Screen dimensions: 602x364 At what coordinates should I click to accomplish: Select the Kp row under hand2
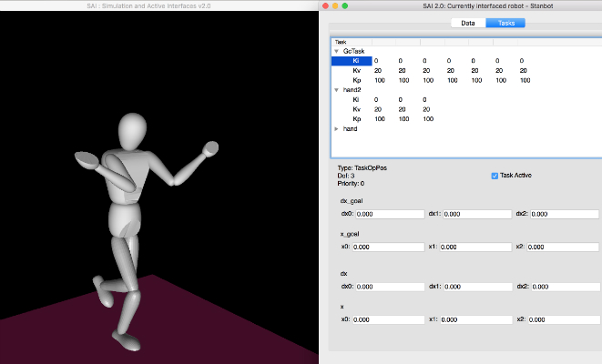[356, 119]
